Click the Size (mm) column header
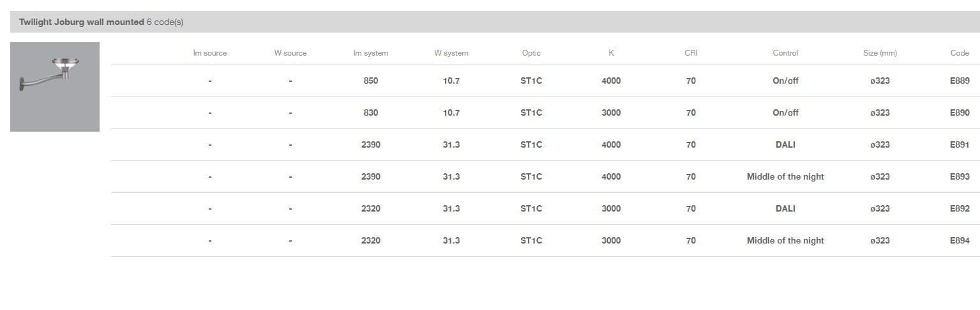 [880, 53]
